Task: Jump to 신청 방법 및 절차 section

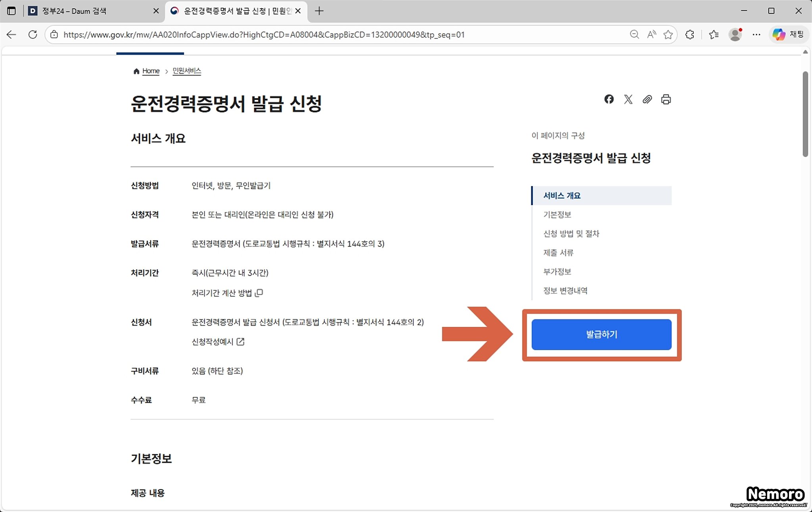Action: click(571, 234)
